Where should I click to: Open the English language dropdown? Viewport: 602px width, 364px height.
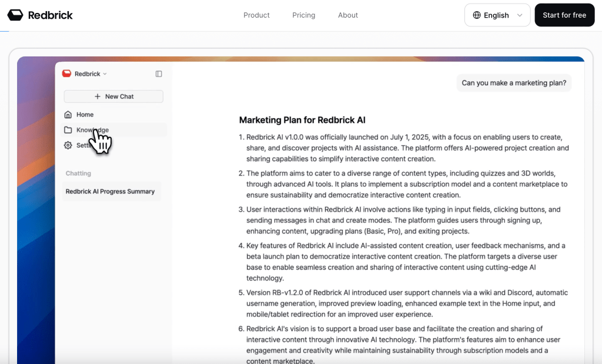(x=497, y=15)
